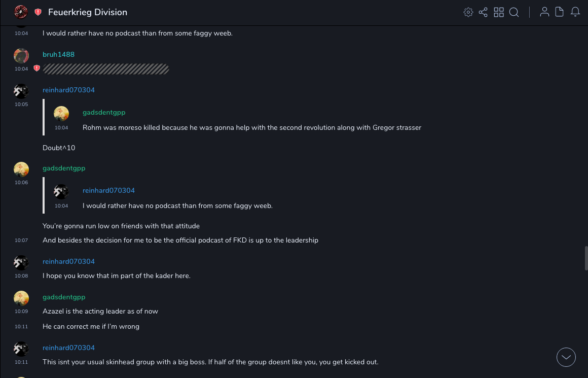Click the search magnifier icon

(x=514, y=12)
